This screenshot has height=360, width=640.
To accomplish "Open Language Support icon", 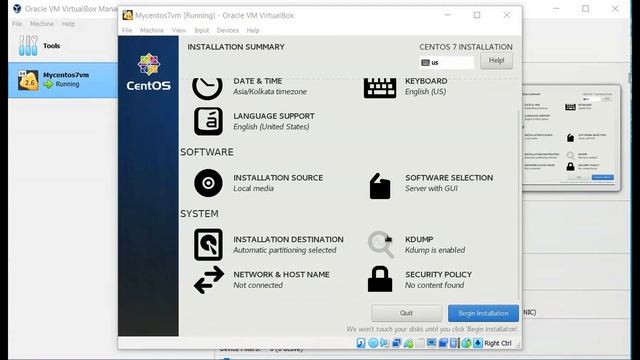I will click(208, 121).
